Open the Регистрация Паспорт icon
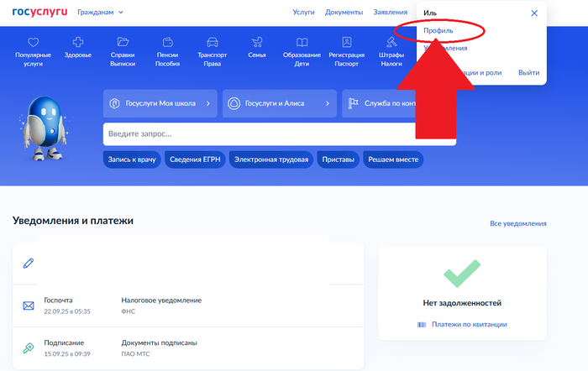Screen dimensions: 588x371 tap(346, 42)
